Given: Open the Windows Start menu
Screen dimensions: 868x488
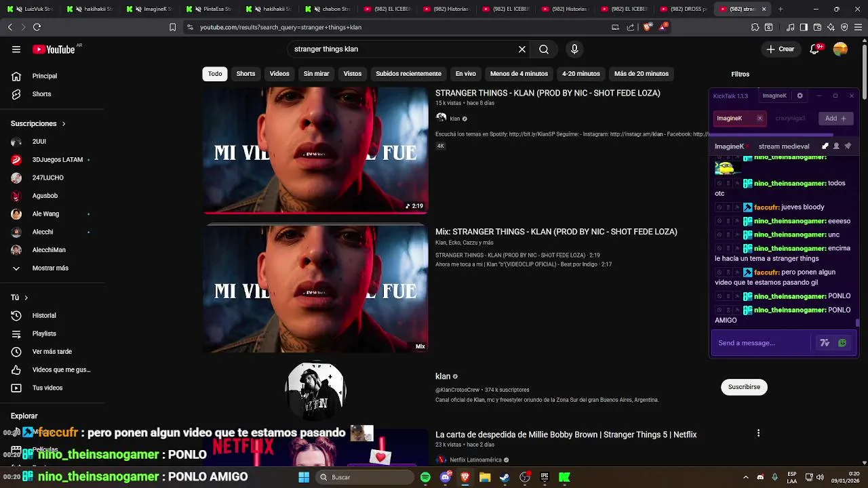Looking at the screenshot, I should [x=304, y=477].
